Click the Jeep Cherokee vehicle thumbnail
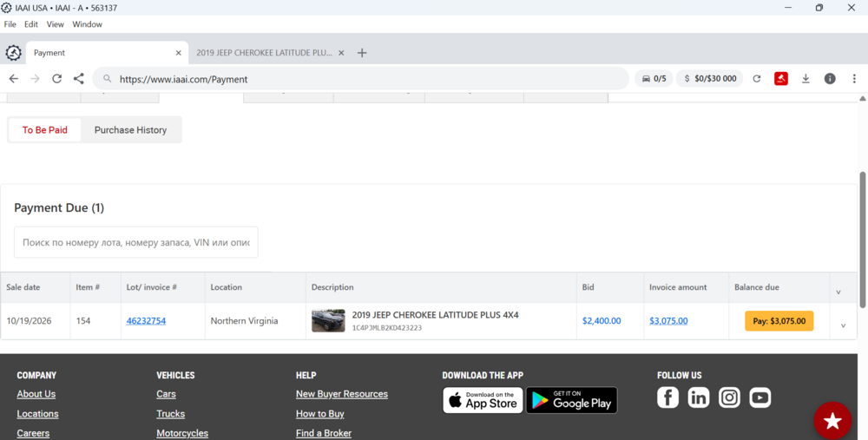The height and width of the screenshot is (440, 868). point(328,321)
